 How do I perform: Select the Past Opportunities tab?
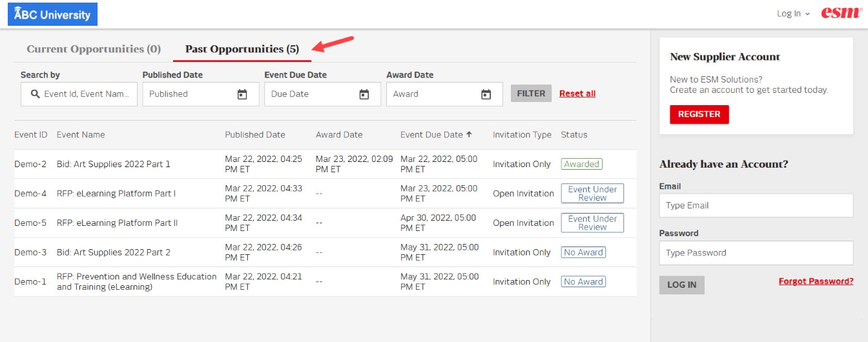pyautogui.click(x=242, y=49)
